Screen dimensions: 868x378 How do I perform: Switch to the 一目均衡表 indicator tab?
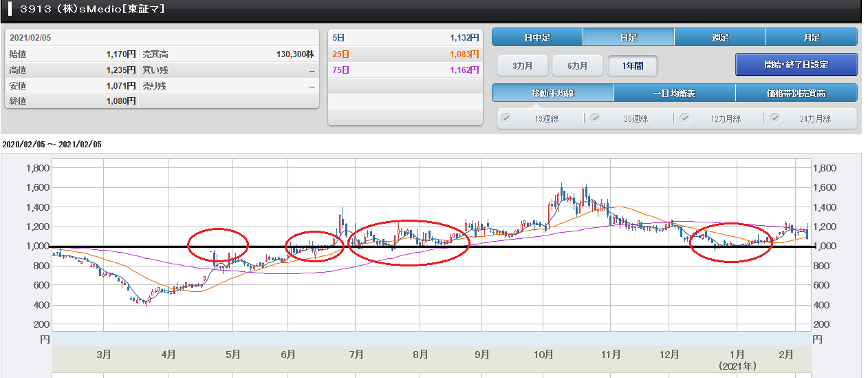[674, 93]
